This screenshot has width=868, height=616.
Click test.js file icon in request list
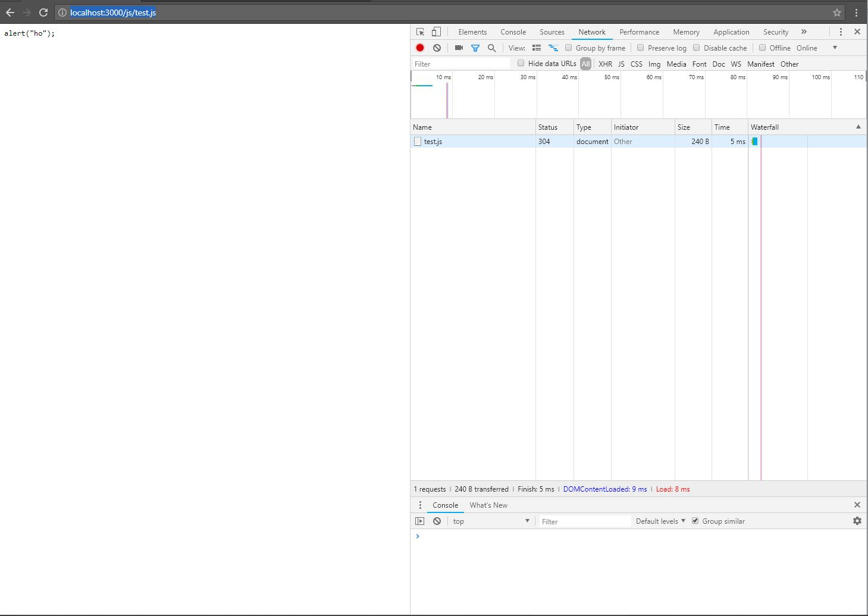418,142
